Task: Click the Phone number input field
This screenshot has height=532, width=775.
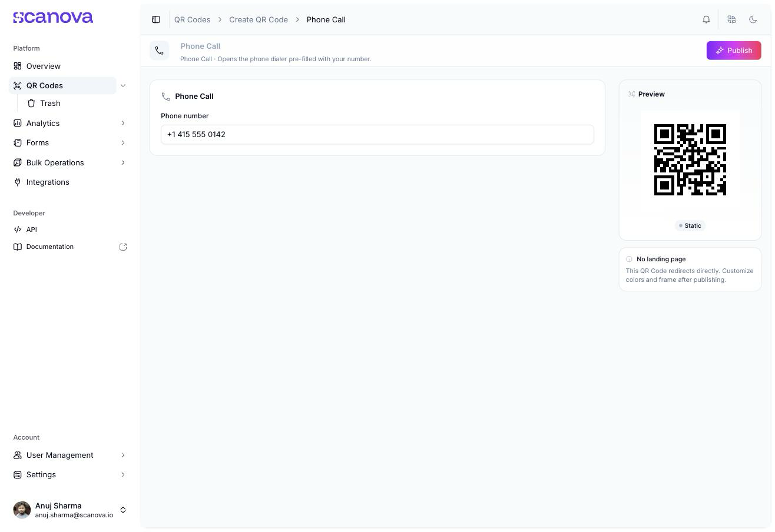Action: pyautogui.click(x=377, y=134)
